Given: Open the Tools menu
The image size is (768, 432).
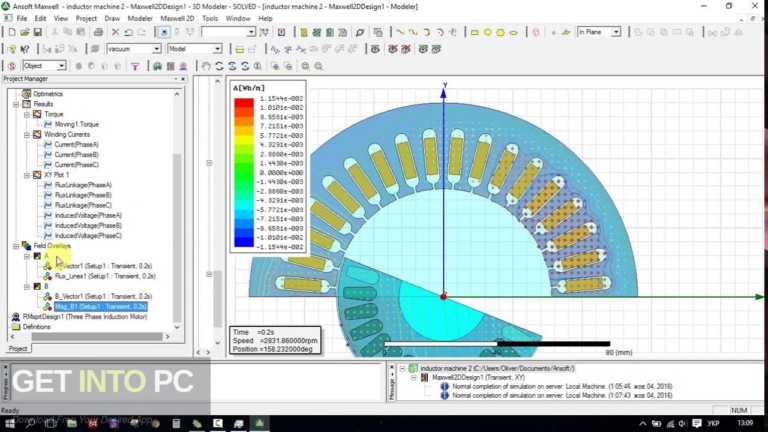Looking at the screenshot, I should coord(210,19).
